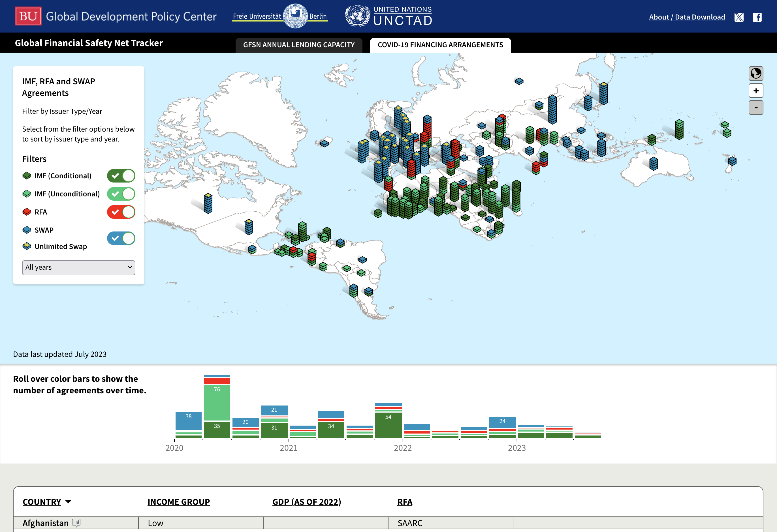
Task: Disable the IMF (Conditional) filter toggle
Action: tap(121, 175)
